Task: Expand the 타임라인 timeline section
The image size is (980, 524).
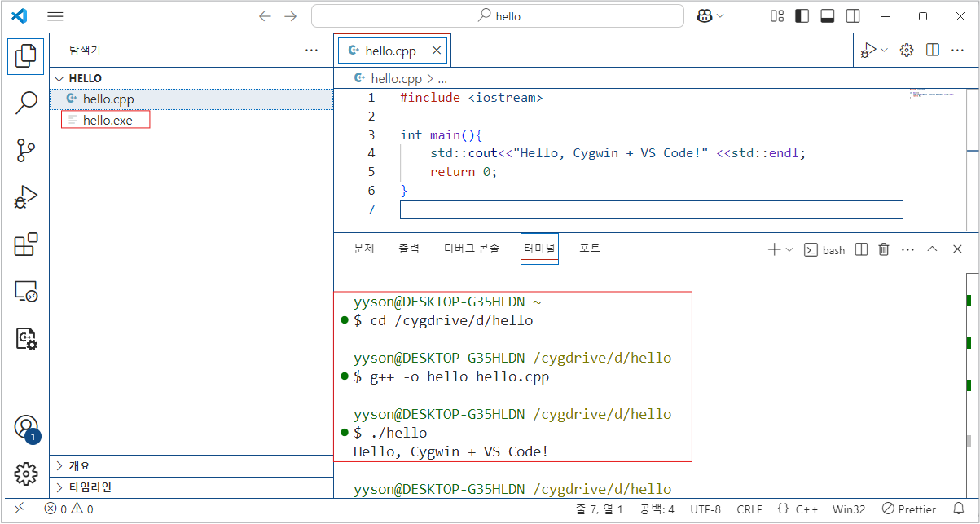Action: point(191,487)
